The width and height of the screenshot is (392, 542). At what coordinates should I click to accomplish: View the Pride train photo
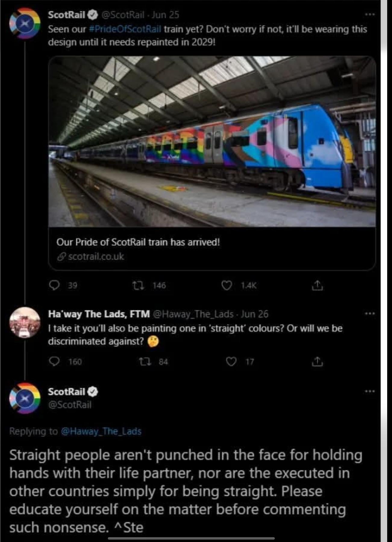click(212, 141)
